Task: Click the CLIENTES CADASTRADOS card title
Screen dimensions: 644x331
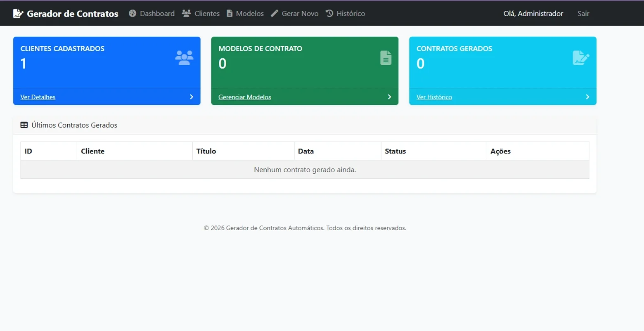Action: (62, 49)
